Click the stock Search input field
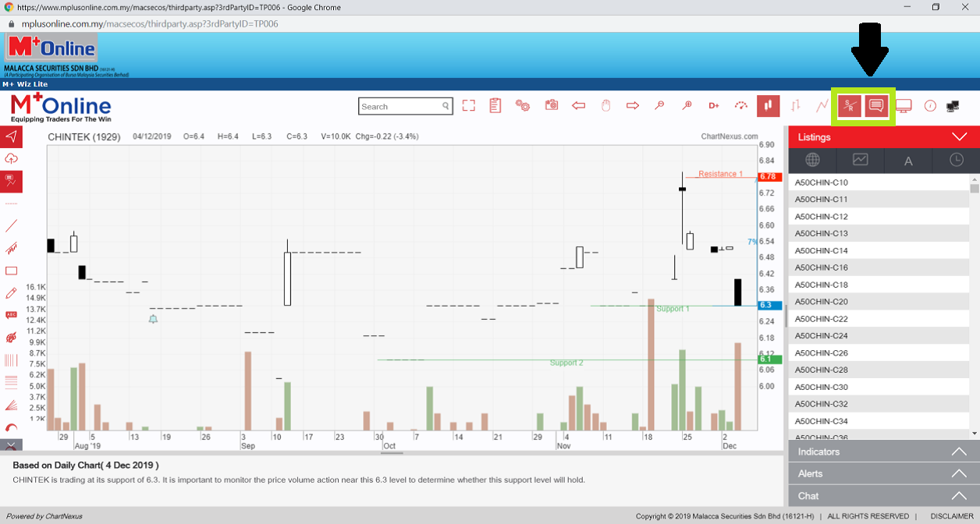The height and width of the screenshot is (524, 980). [399, 107]
